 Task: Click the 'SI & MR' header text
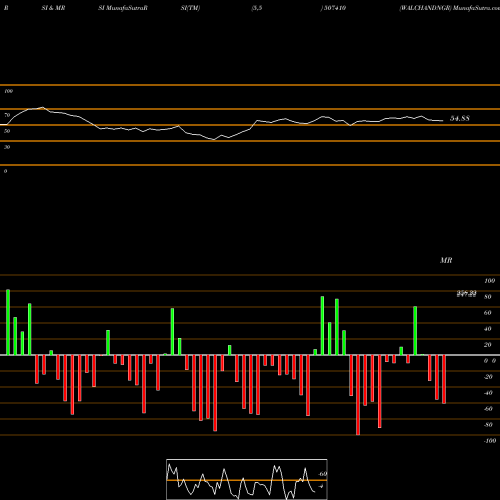click(x=53, y=8)
